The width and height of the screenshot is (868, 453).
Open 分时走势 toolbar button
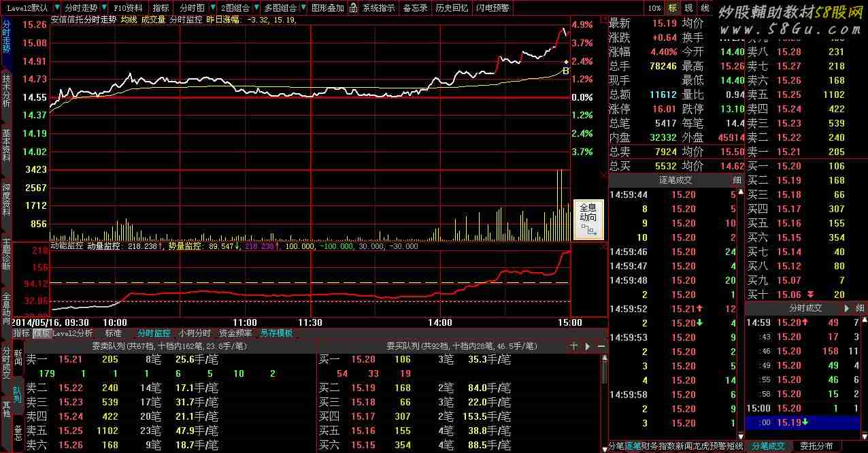80,7
